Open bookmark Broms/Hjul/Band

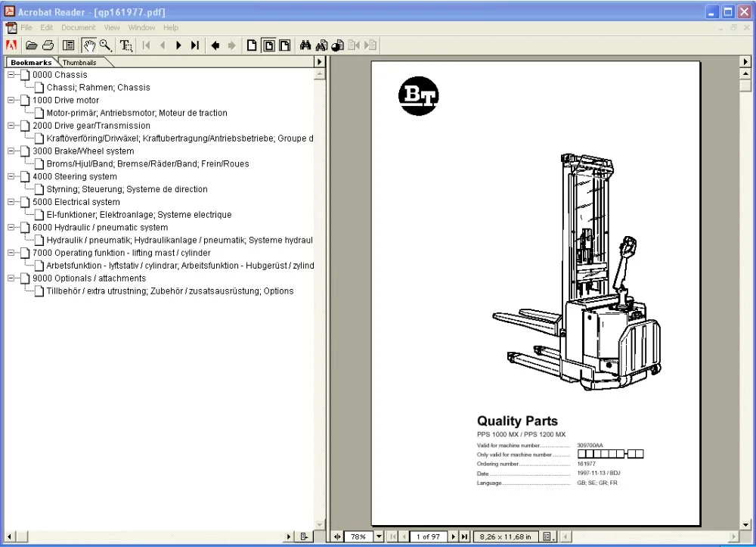147,164
